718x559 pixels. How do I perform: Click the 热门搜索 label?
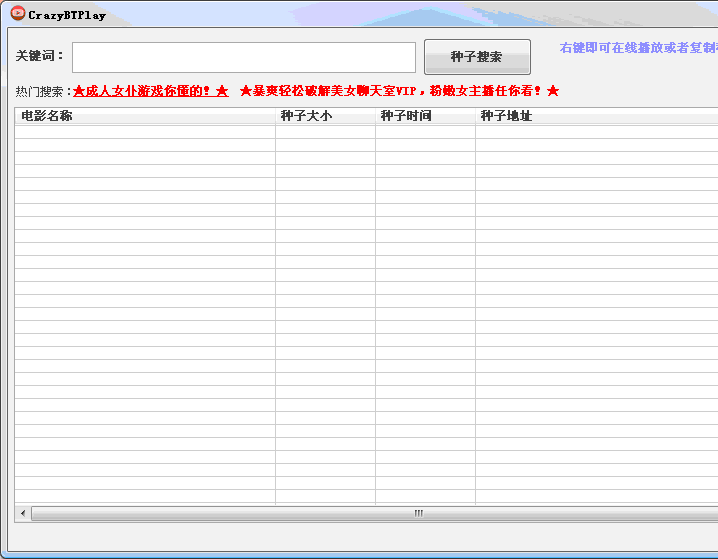click(43, 91)
